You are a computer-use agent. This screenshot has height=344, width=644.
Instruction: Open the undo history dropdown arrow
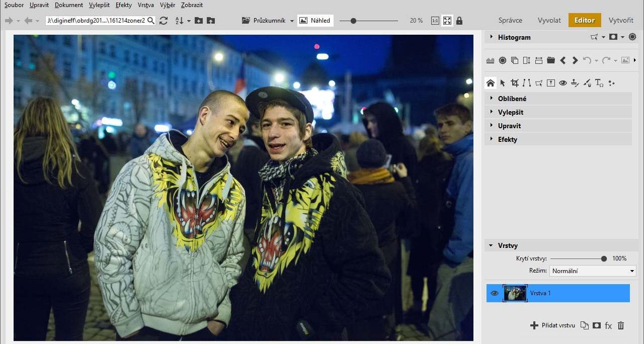coord(596,61)
